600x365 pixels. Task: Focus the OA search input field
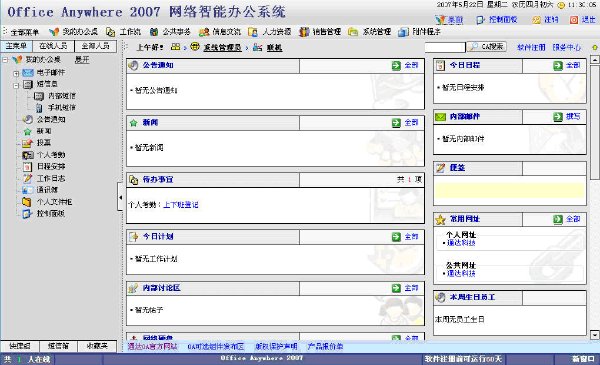click(445, 47)
